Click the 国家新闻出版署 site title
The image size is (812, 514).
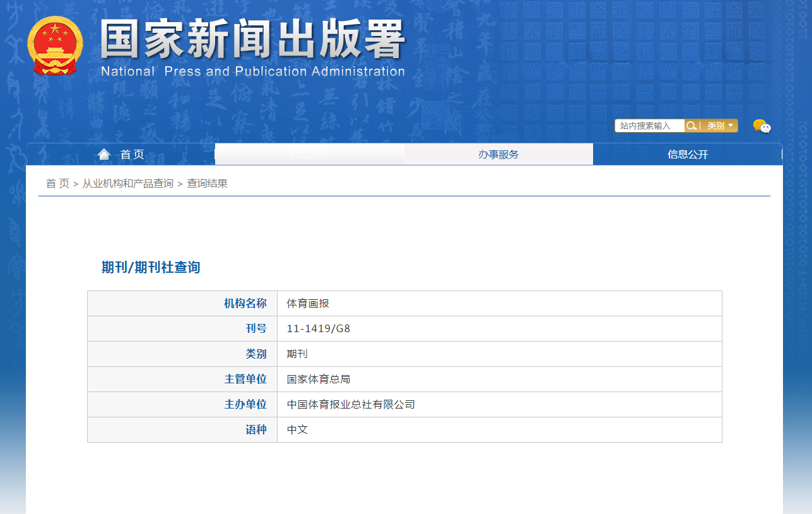coord(252,40)
